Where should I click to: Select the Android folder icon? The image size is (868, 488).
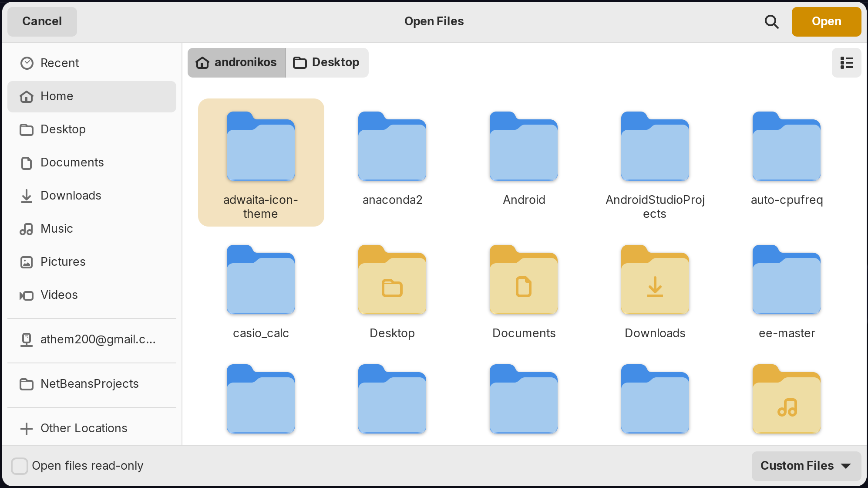(x=523, y=147)
